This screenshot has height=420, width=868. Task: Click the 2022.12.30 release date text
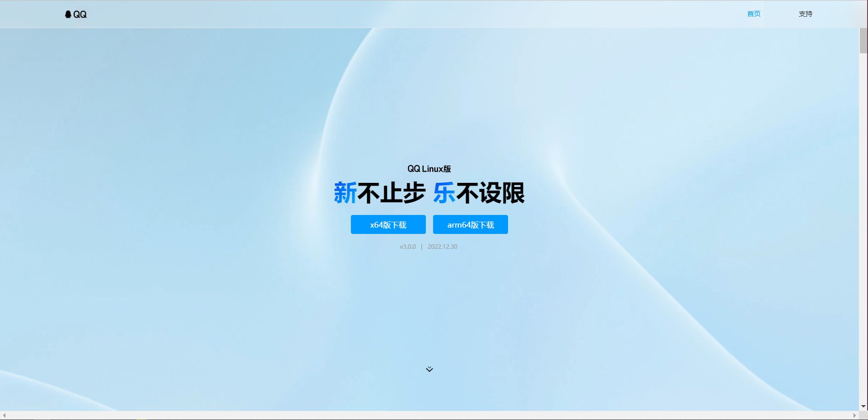pyautogui.click(x=443, y=247)
